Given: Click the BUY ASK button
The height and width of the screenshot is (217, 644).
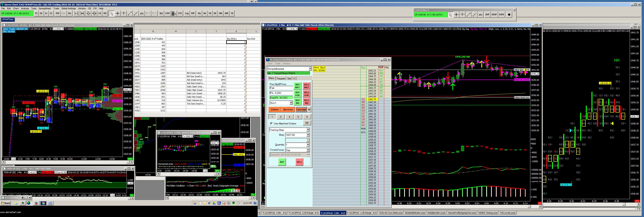Looking at the screenshot, I should point(297,94).
